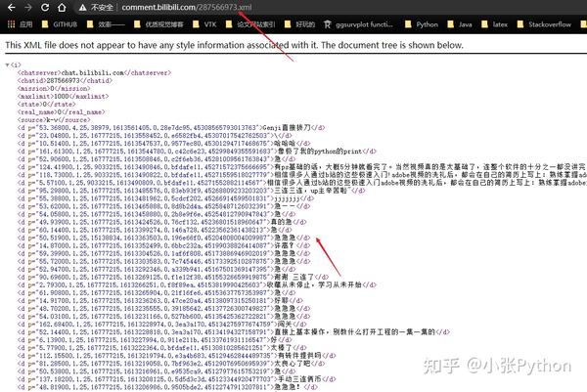Image resolution: width=587 pixels, height=392 pixels.
Task: Open the GITHUB bookmark folder
Action: [x=60, y=24]
